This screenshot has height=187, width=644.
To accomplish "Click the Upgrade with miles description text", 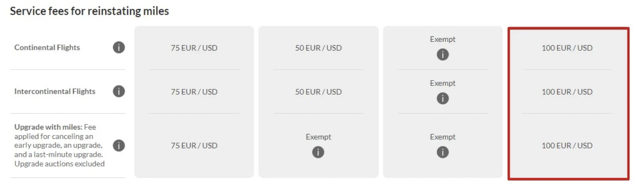I will pos(58,145).
